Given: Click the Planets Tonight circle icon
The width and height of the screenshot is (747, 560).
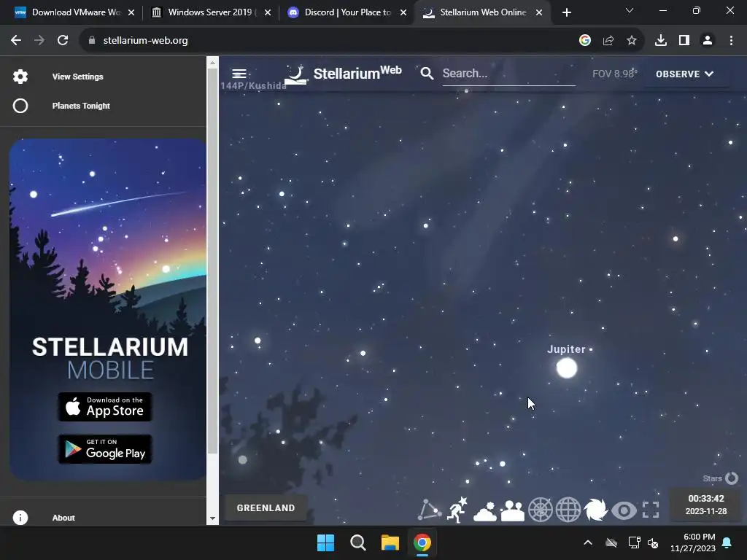Looking at the screenshot, I should coord(20,106).
